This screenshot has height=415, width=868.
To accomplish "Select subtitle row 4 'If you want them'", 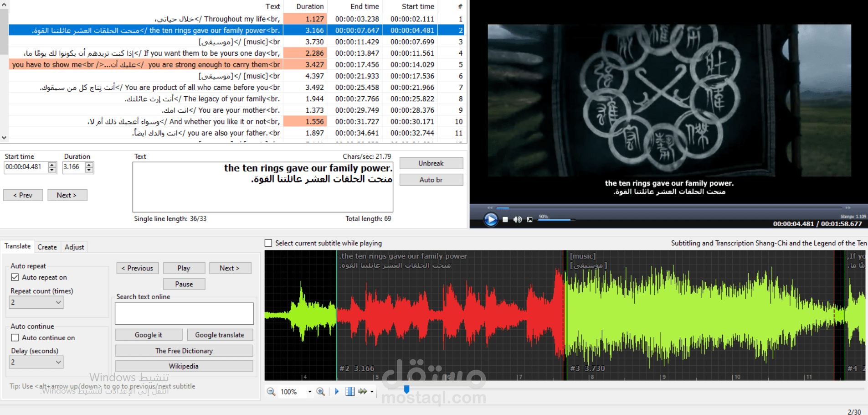I will click(x=236, y=53).
